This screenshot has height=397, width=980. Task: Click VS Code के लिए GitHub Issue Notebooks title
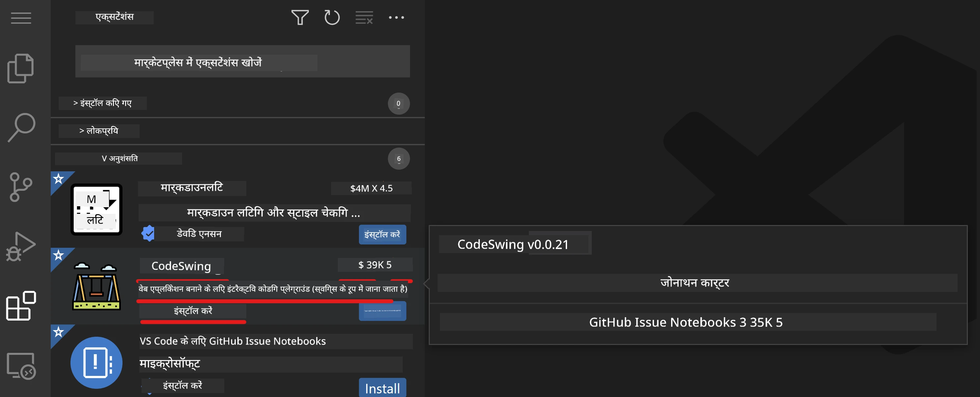[x=233, y=341]
